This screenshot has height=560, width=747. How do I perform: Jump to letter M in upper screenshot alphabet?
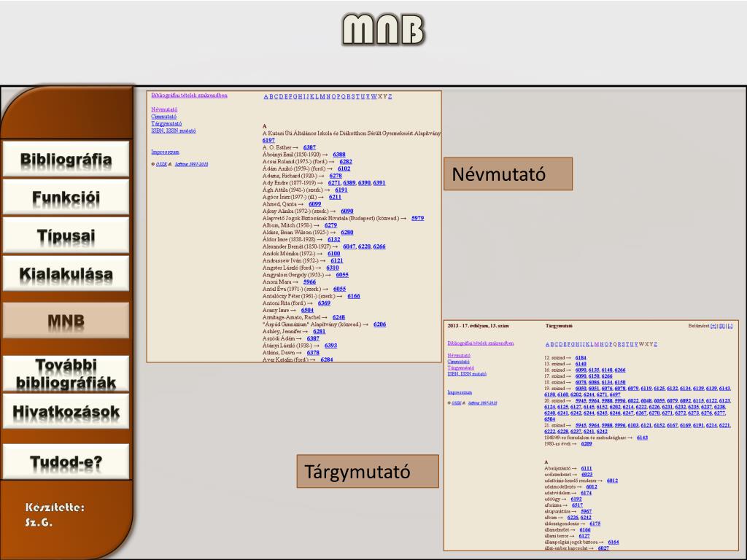click(322, 97)
